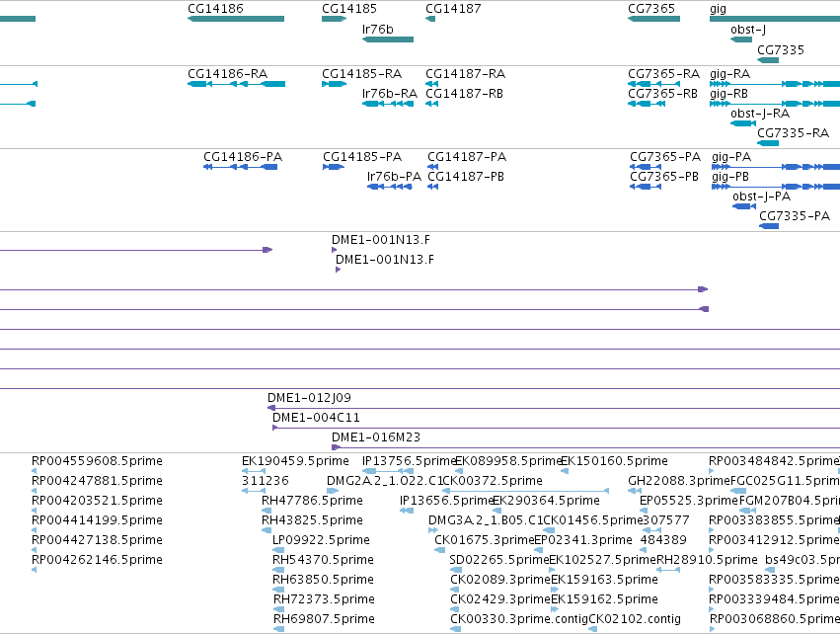Click the RH69807.5prime EST label

click(x=324, y=619)
